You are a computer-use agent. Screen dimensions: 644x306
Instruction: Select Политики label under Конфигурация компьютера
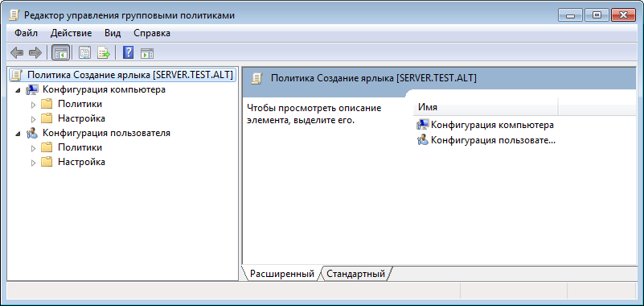click(80, 104)
